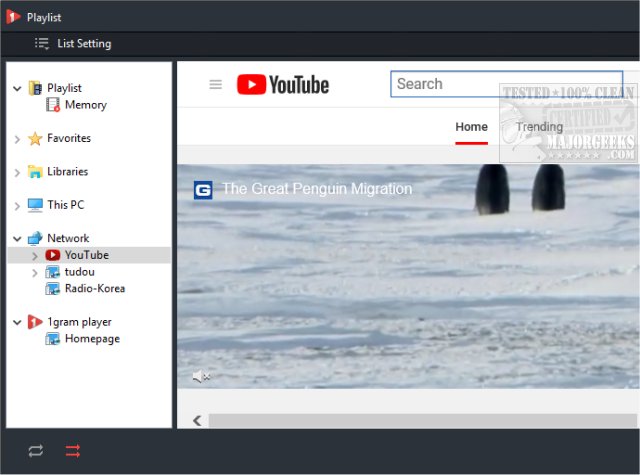Unmute the video using the speaker icon

click(201, 376)
